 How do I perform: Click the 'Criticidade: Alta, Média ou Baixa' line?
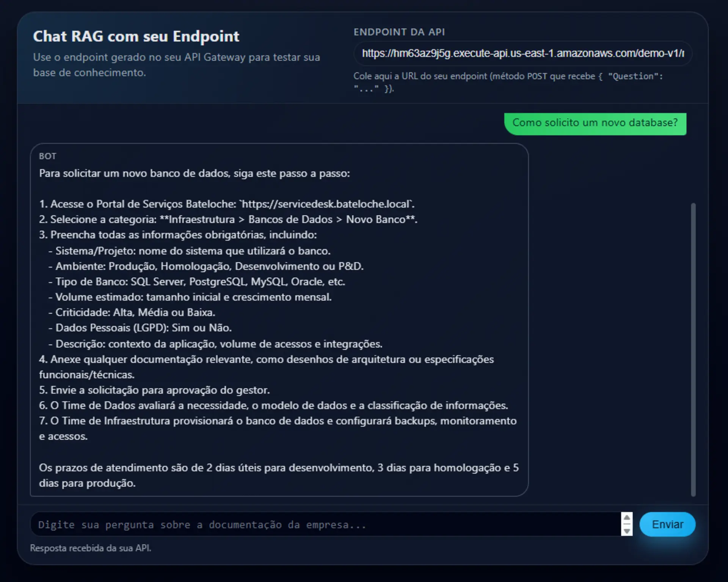coord(131,312)
